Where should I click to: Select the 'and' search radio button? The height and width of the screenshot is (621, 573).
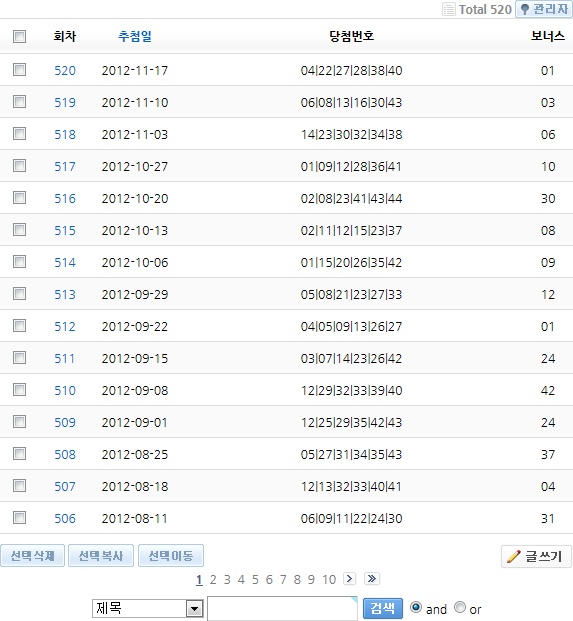[x=416, y=607]
